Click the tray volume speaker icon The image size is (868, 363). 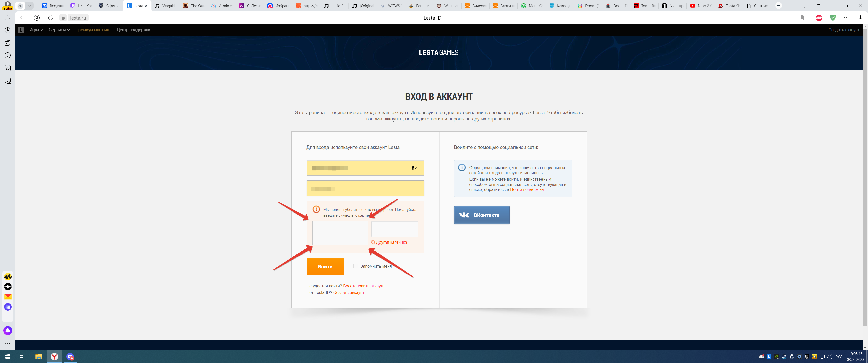tap(829, 357)
